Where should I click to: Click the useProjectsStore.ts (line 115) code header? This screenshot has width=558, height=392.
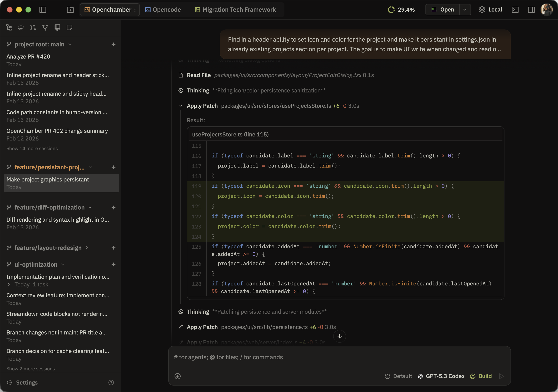point(345,135)
